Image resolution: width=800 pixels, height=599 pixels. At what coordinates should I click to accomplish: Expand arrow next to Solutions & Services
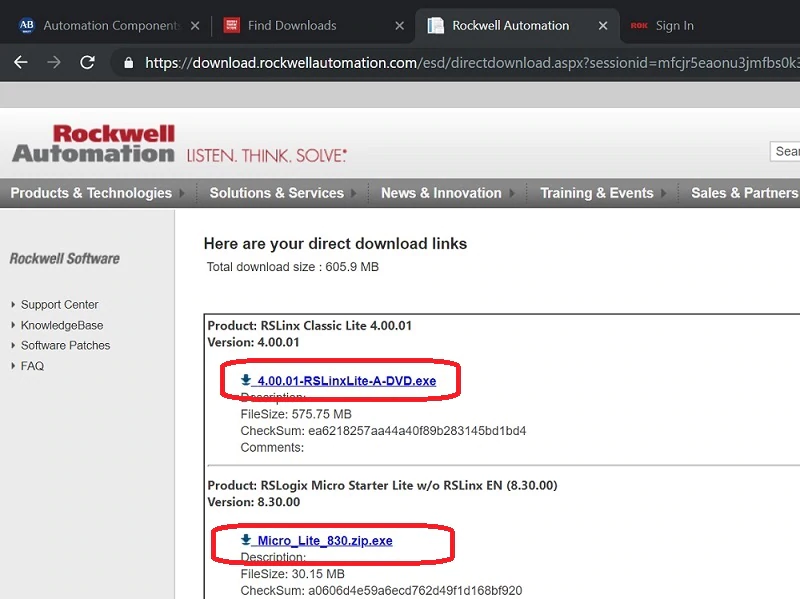(354, 193)
